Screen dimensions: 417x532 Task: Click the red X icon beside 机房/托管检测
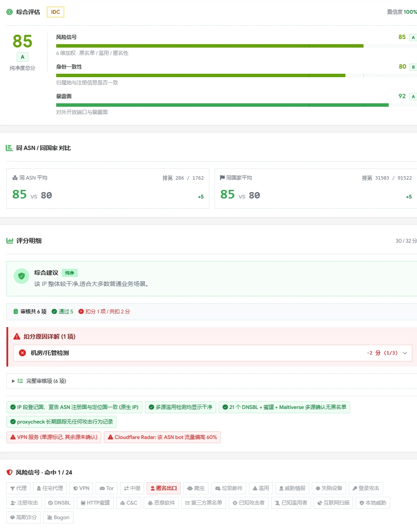click(22, 353)
